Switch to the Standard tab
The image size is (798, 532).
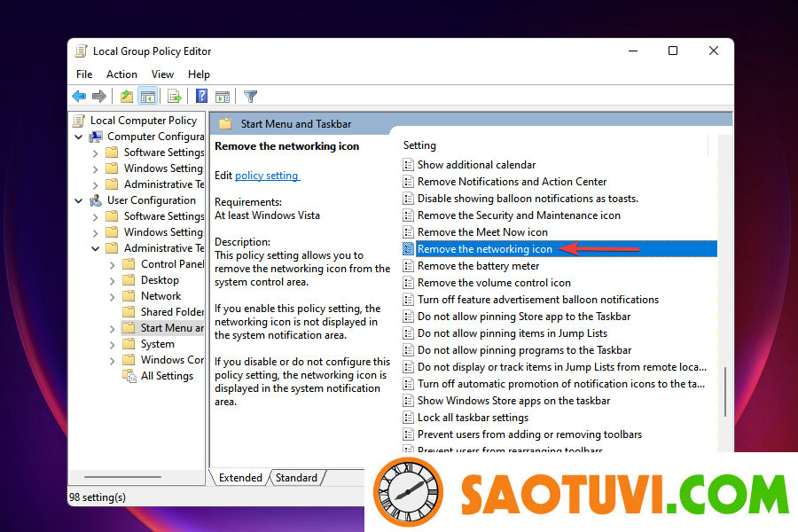click(296, 478)
